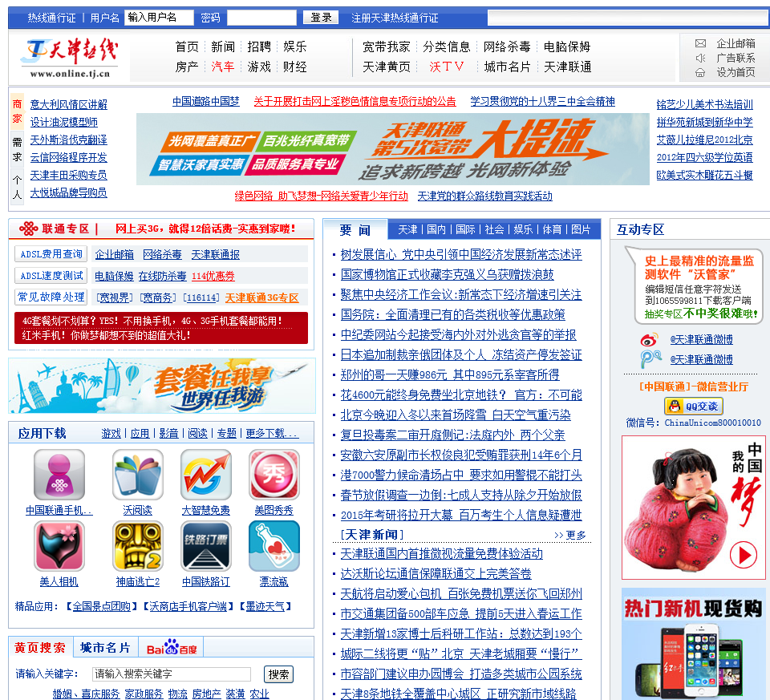Image resolution: width=770 pixels, height=700 pixels.
Task: Open the 热门新机现货购 phone ad
Action: (x=693, y=644)
